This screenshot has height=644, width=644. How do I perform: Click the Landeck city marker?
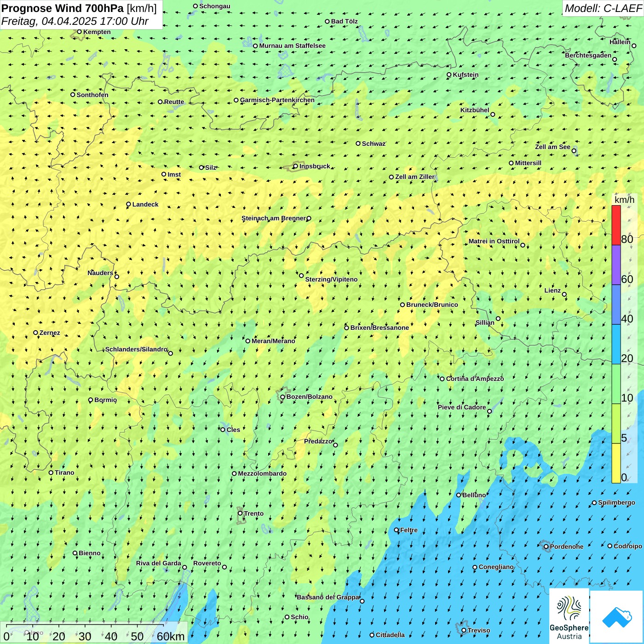pyautogui.click(x=129, y=204)
